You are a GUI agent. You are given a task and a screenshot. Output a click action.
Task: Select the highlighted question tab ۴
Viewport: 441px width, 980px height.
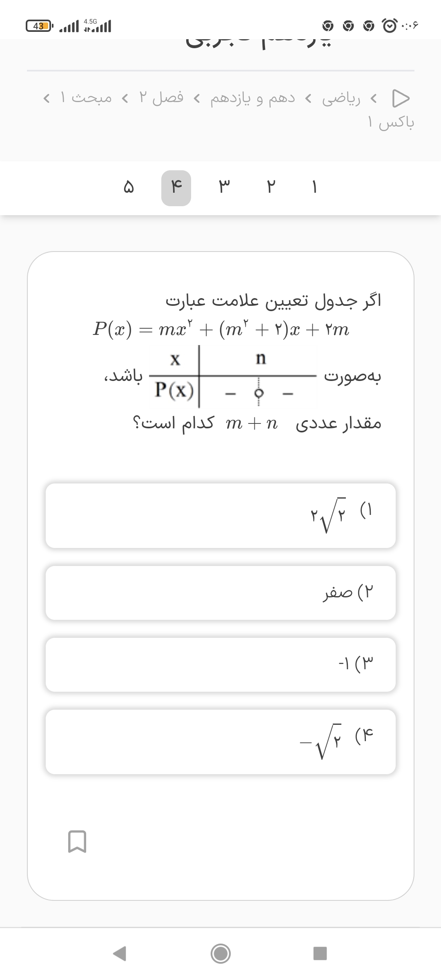click(x=176, y=188)
